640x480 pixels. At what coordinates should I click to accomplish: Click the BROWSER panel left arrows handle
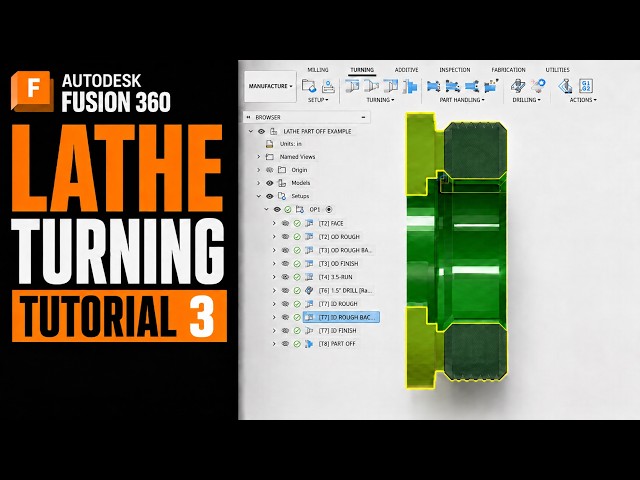pyautogui.click(x=248, y=117)
